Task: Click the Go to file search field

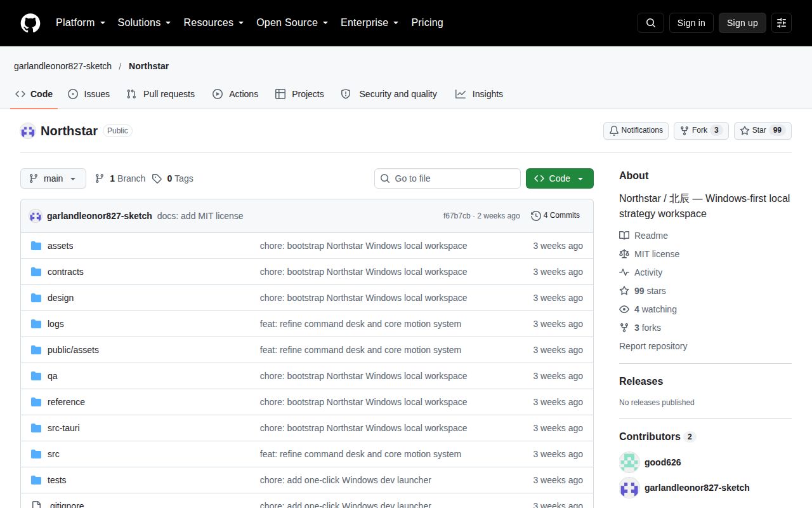Action: click(447, 178)
